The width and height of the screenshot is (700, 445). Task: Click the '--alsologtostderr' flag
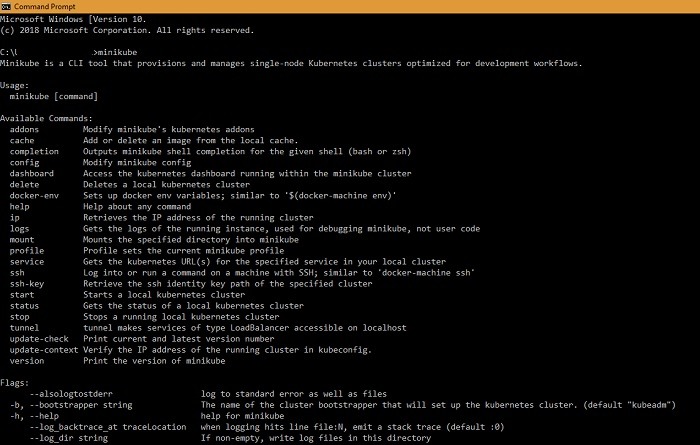click(x=71, y=394)
